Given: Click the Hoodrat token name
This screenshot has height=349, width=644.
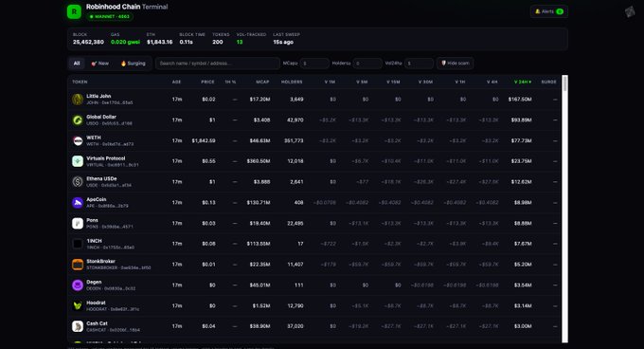Looking at the screenshot, I should [96, 303].
